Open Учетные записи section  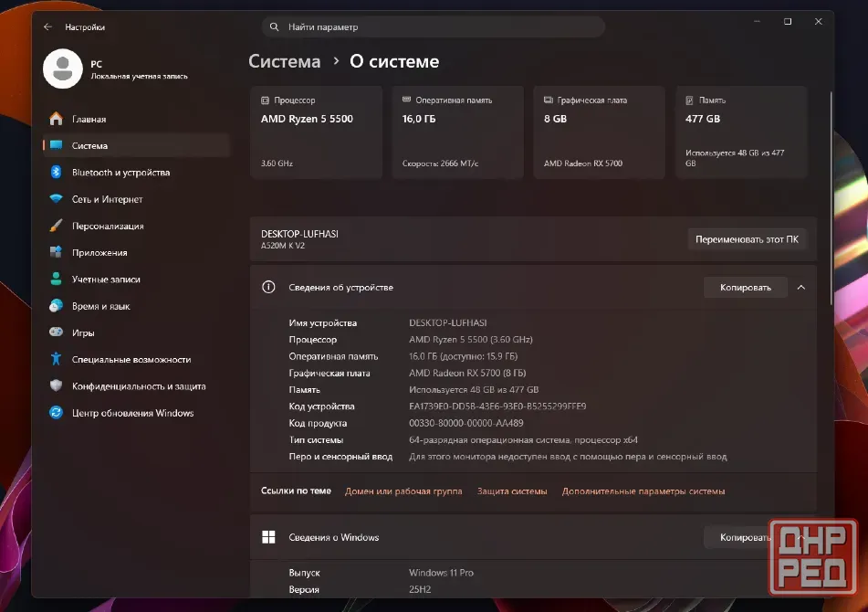[136, 279]
